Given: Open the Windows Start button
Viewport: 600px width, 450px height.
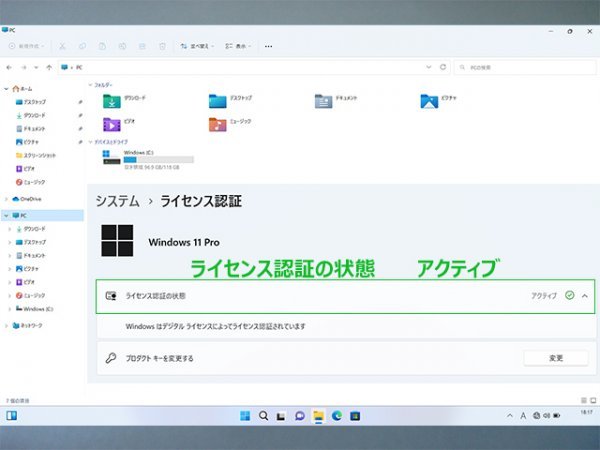Looking at the screenshot, I should (245, 416).
